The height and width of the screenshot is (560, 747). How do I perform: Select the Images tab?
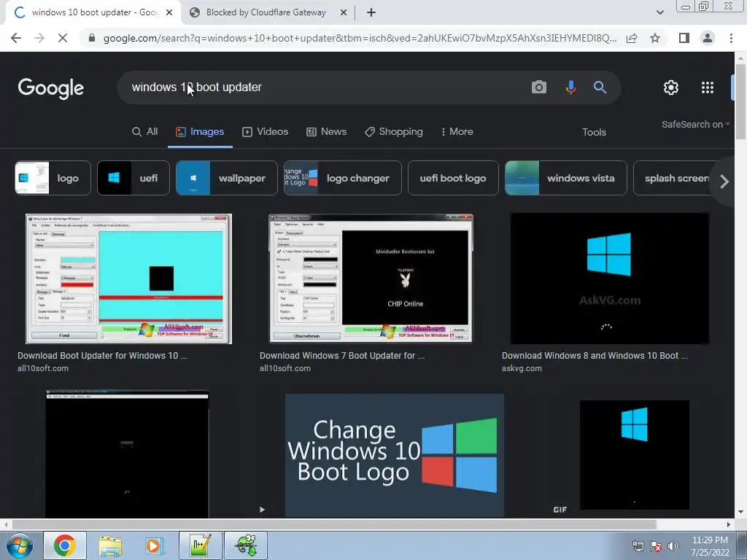(x=200, y=132)
